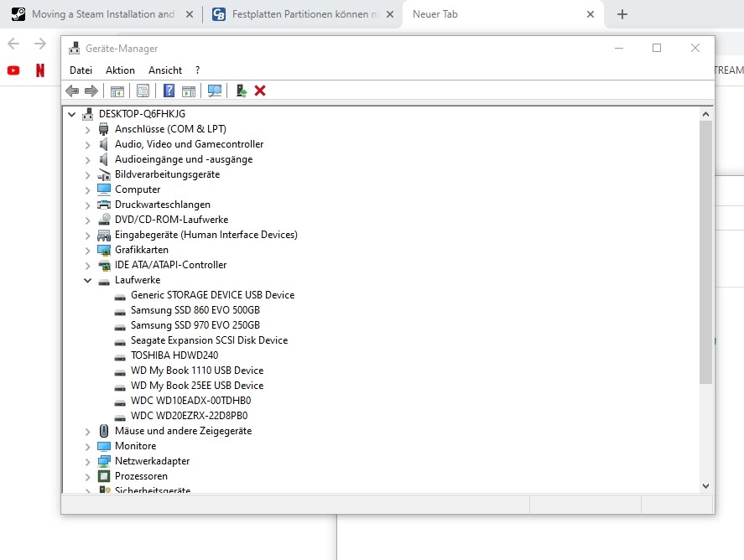Viewport: 744px width, 560px height.
Task: Close the Festplatten Partitionen tab
Action: [x=389, y=14]
